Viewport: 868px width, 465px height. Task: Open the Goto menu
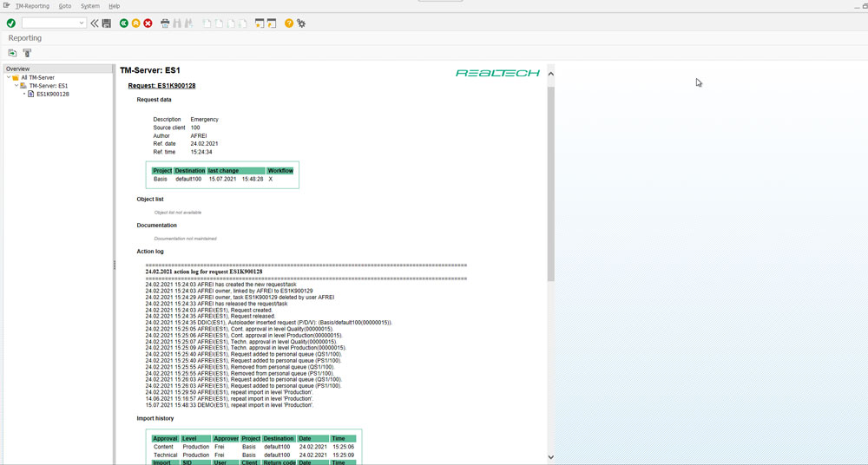[x=65, y=6]
